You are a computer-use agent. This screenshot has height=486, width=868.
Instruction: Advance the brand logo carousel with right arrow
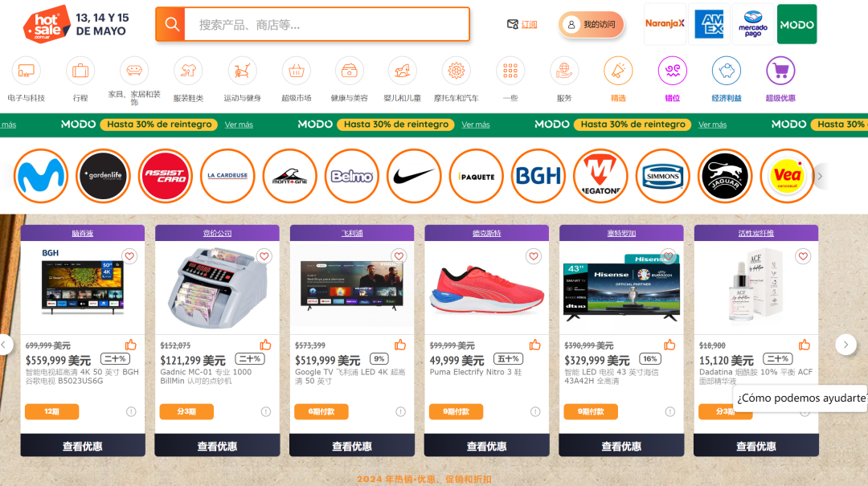pyautogui.click(x=819, y=175)
